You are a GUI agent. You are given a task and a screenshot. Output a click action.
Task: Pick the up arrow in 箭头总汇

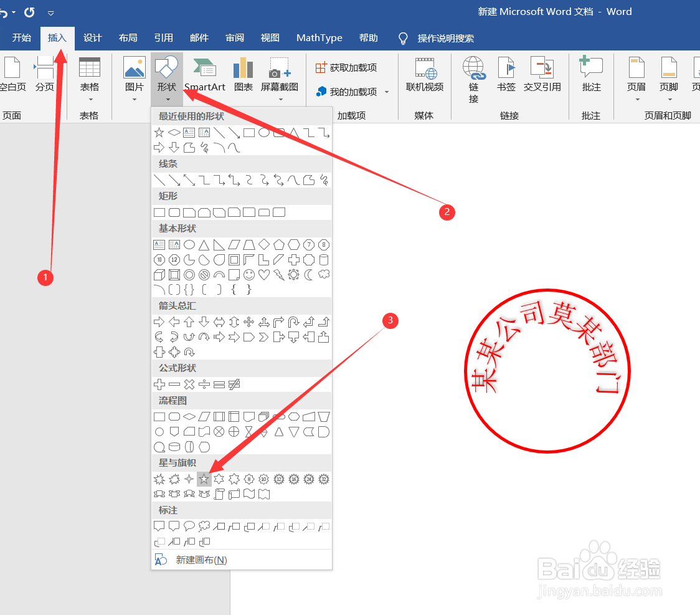click(x=189, y=322)
